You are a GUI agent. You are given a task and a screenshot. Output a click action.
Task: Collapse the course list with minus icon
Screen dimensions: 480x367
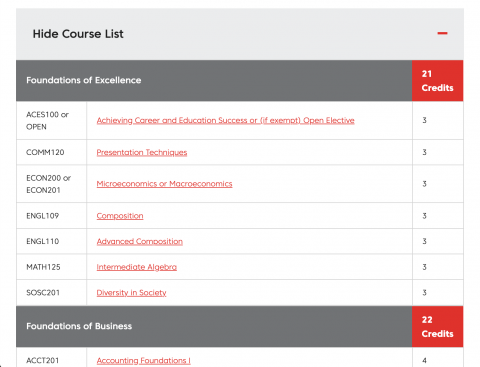click(x=442, y=33)
